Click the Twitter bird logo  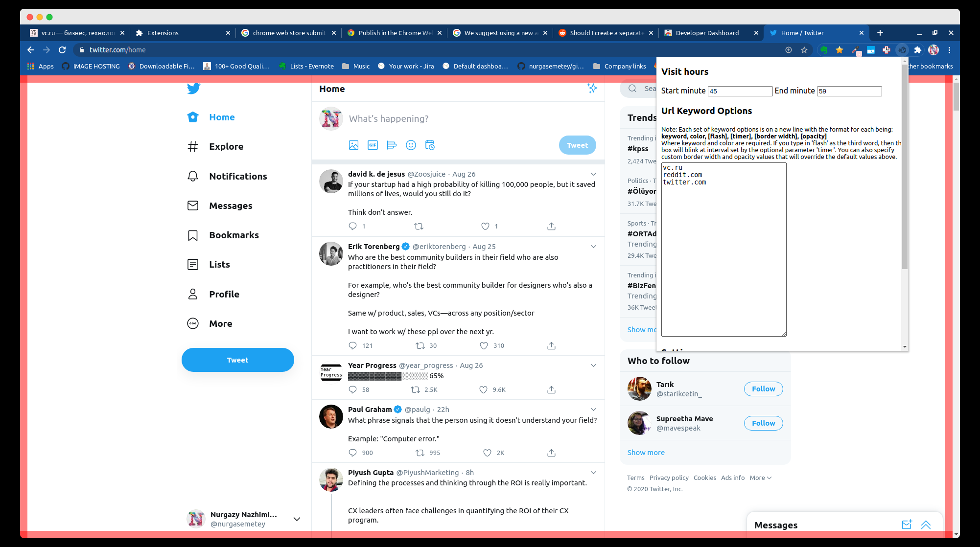(193, 89)
